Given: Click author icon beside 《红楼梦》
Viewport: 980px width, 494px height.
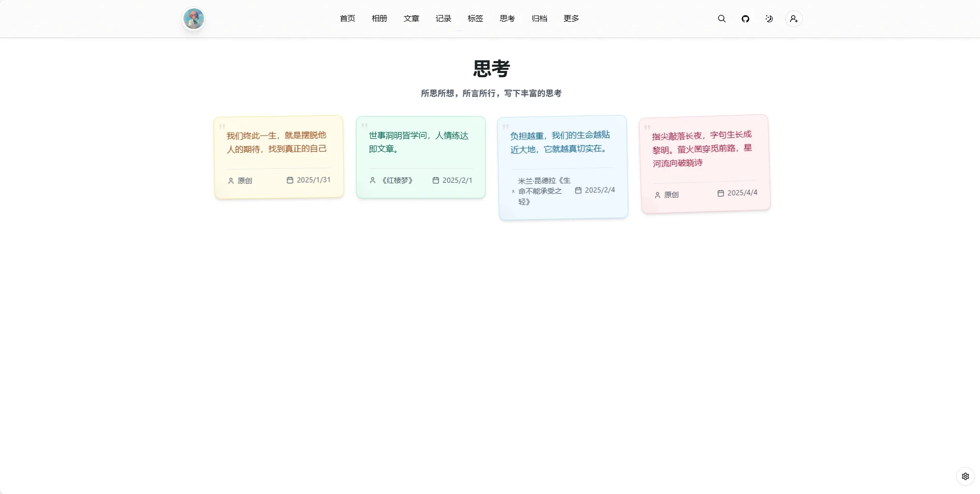Looking at the screenshot, I should click(373, 180).
